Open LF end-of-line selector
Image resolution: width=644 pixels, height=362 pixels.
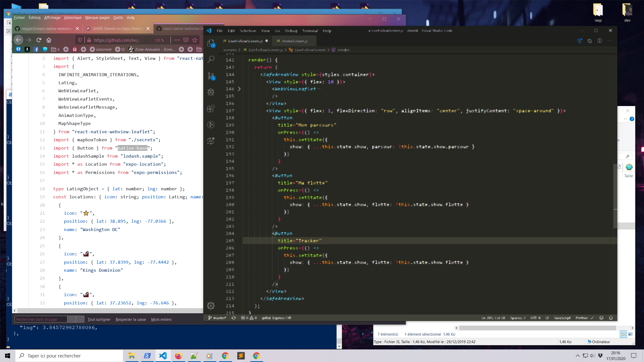(x=547, y=318)
